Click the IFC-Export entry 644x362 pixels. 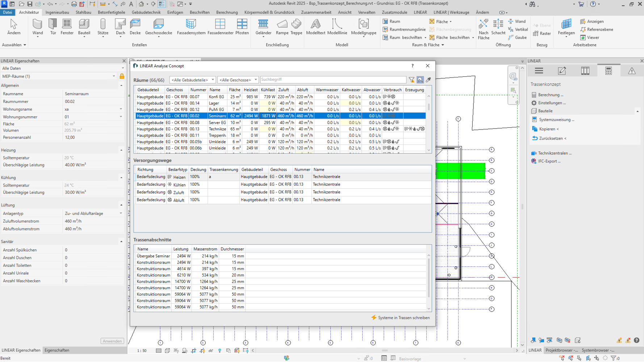pos(549,161)
